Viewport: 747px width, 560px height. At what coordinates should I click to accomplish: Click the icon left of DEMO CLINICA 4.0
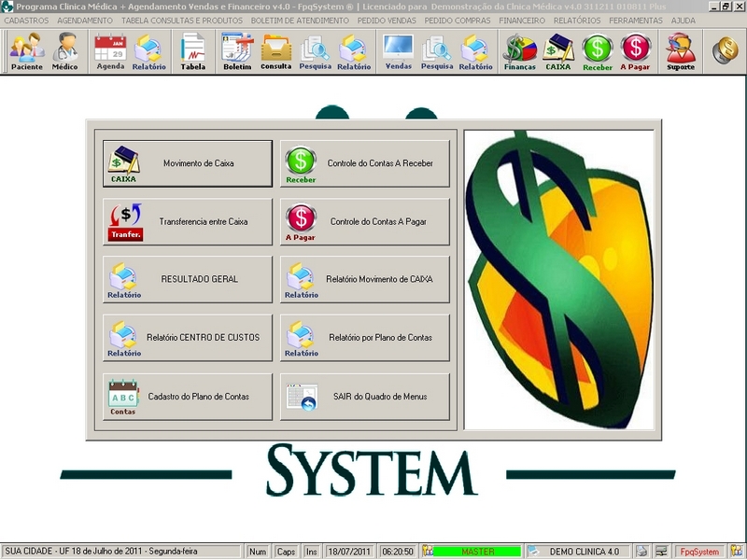(533, 552)
